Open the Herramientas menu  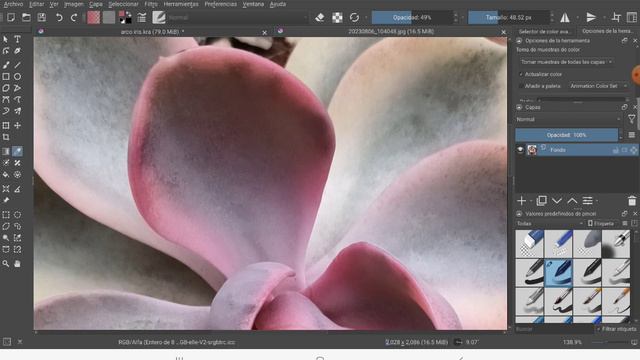[x=181, y=4]
